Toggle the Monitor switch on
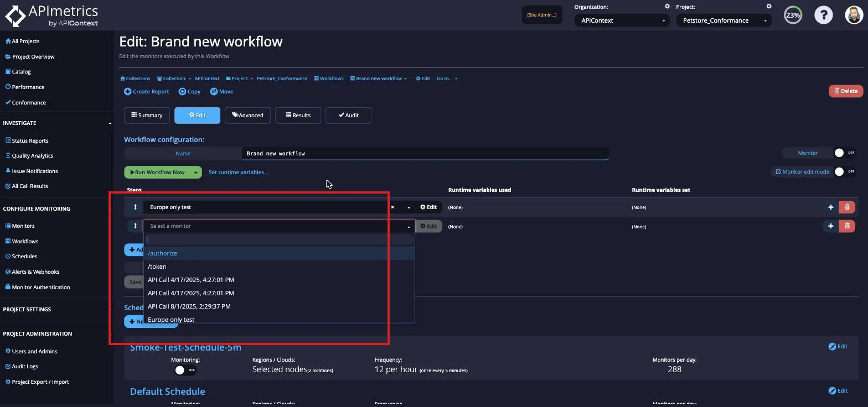 click(x=844, y=153)
